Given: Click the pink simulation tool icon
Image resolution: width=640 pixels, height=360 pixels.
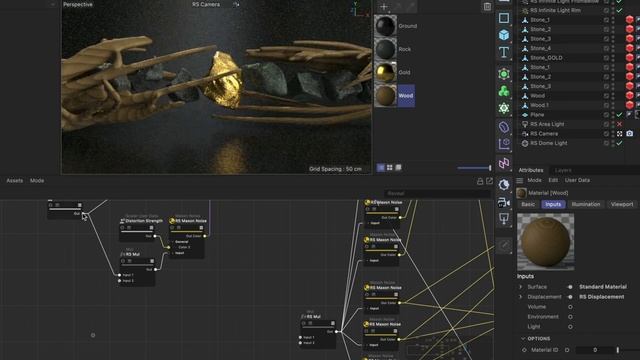Looking at the screenshot, I should pos(504,163).
